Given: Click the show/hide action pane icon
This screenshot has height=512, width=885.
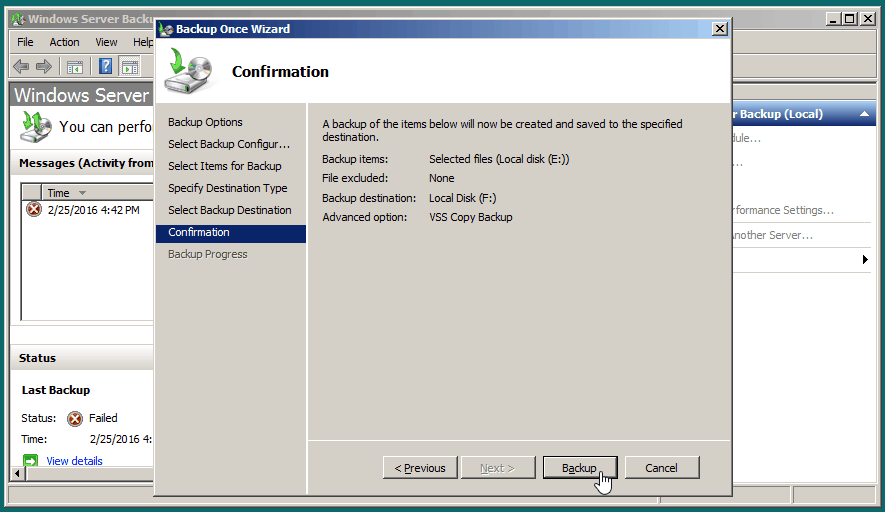Looking at the screenshot, I should pyautogui.click(x=130, y=67).
